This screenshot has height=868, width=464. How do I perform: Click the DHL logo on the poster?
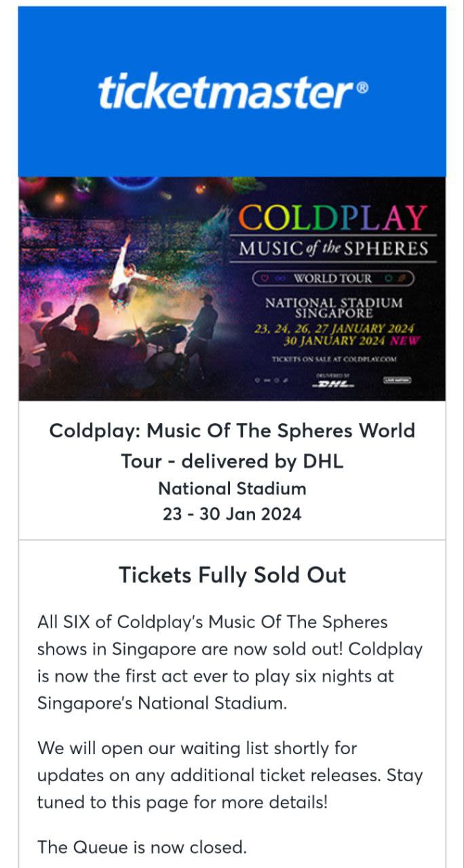point(330,383)
